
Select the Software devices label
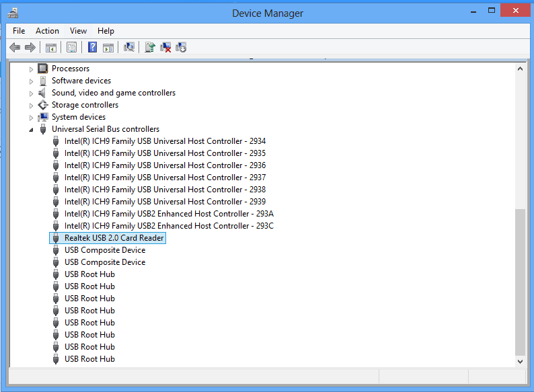(x=81, y=81)
